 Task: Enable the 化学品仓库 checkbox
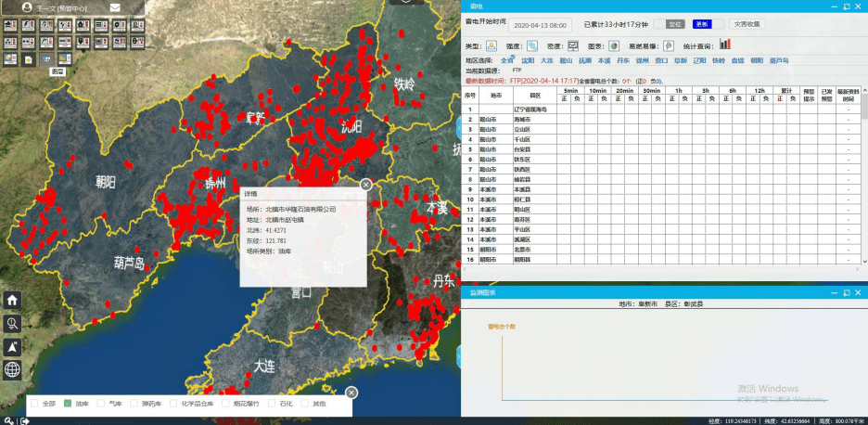172,404
